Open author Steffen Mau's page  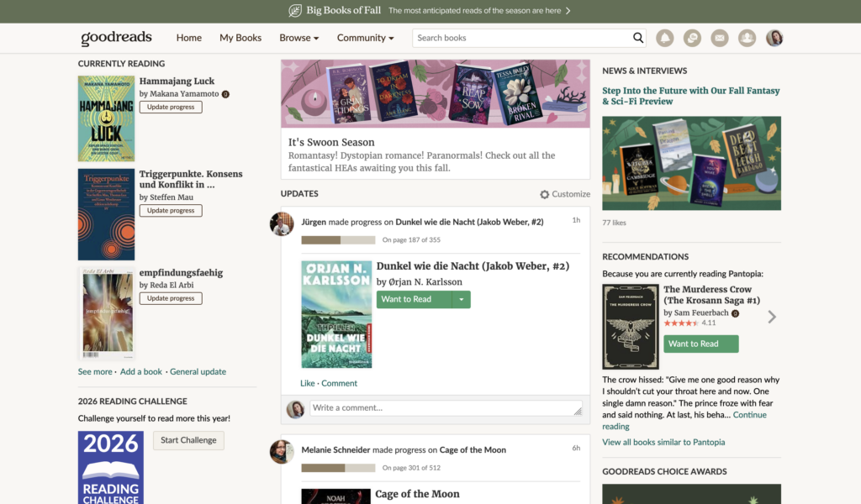(172, 197)
